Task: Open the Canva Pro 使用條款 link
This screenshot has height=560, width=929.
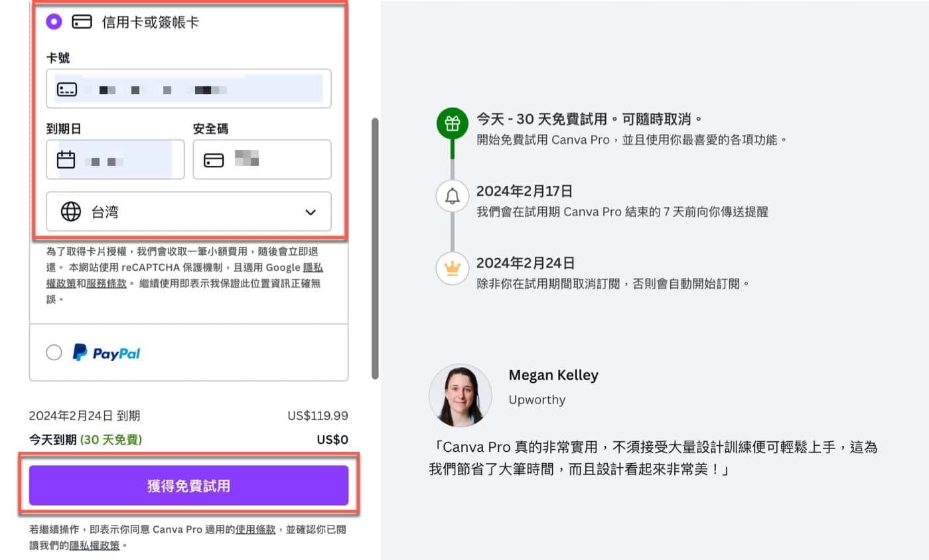Action: click(x=255, y=529)
